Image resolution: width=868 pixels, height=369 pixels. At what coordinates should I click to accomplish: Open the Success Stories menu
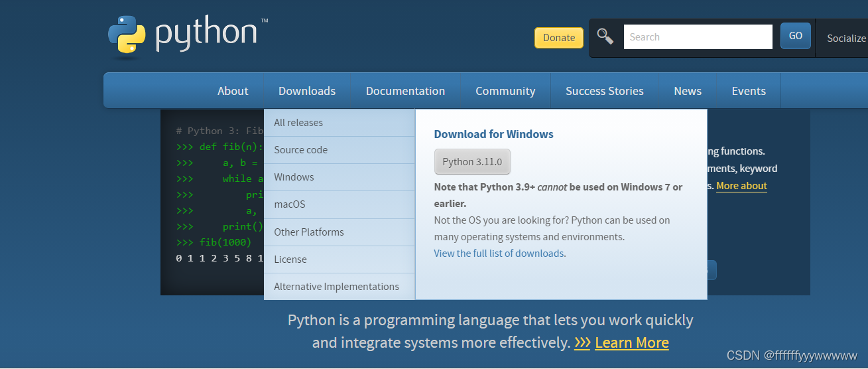[x=605, y=91]
